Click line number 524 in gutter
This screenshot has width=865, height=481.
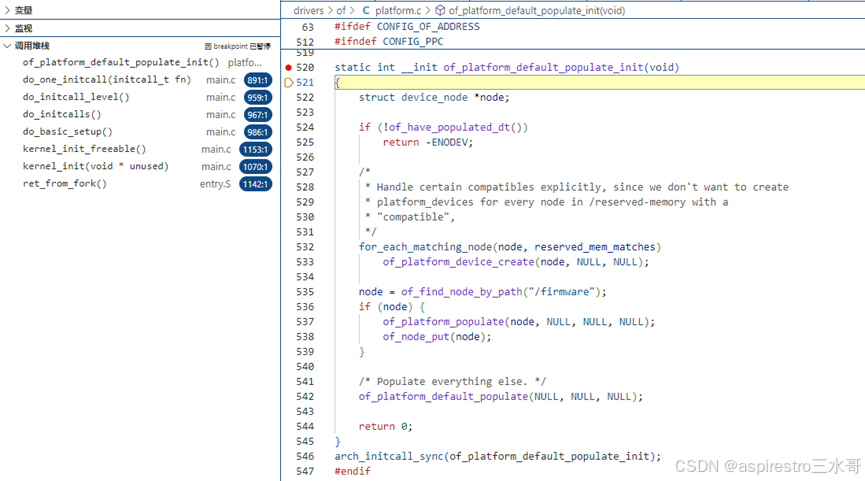tap(305, 127)
